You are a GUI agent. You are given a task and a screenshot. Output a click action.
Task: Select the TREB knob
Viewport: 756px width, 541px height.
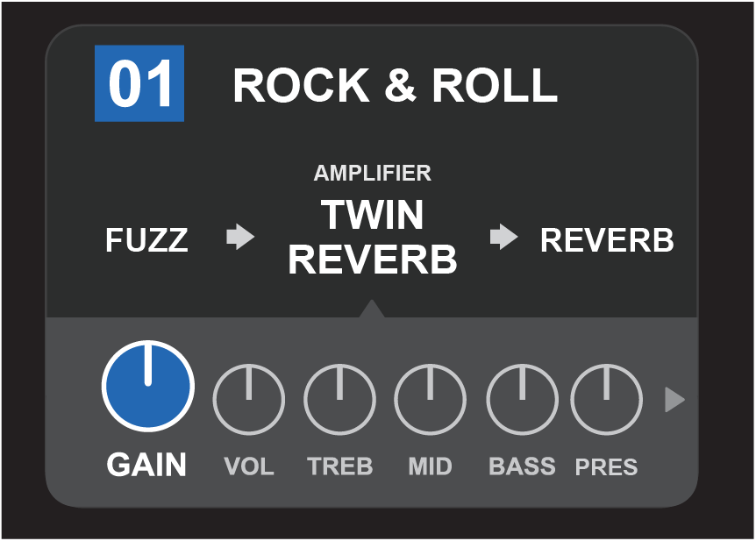339,400
